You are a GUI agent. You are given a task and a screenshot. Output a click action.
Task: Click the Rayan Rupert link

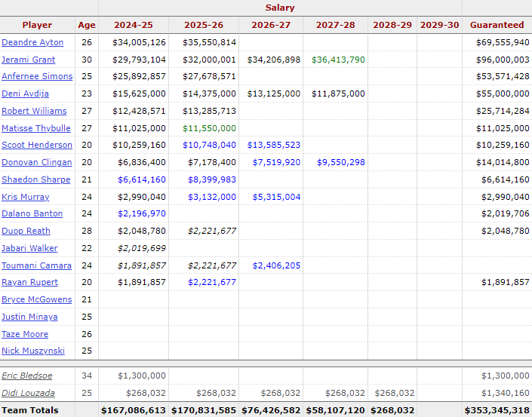[x=29, y=282]
